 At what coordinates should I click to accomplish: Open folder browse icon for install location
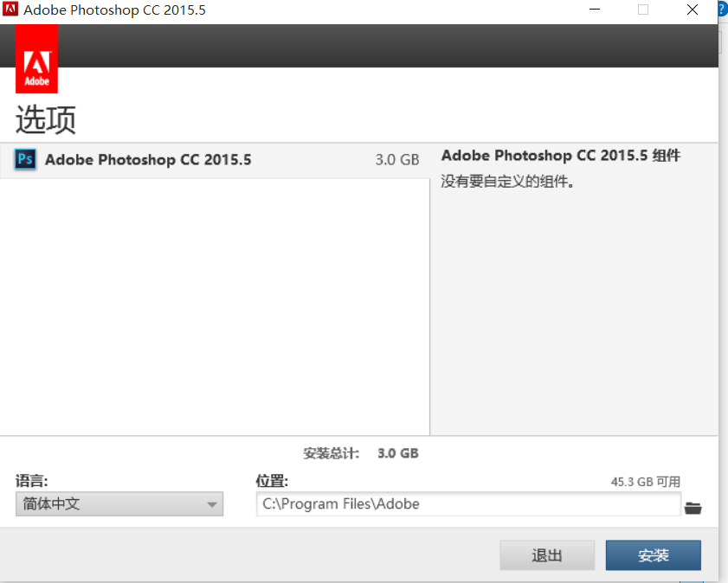[693, 508]
